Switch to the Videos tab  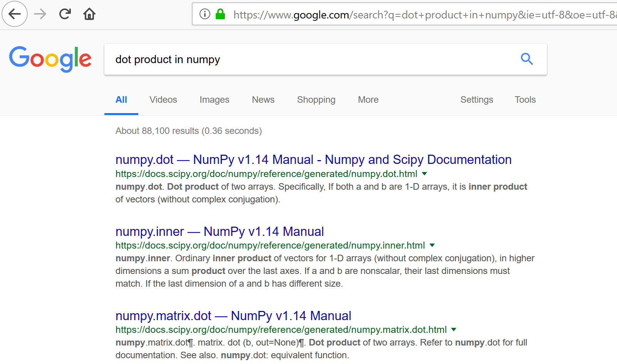pos(163,100)
